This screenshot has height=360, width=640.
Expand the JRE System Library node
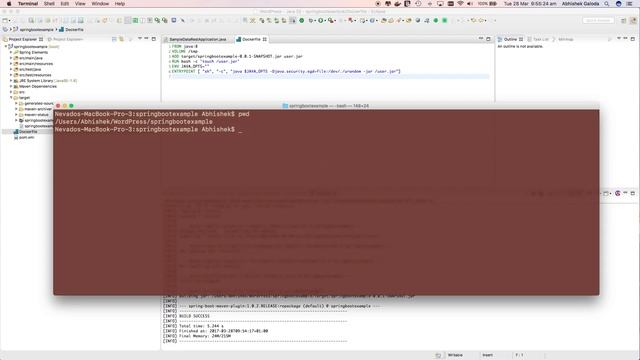tap(11, 81)
